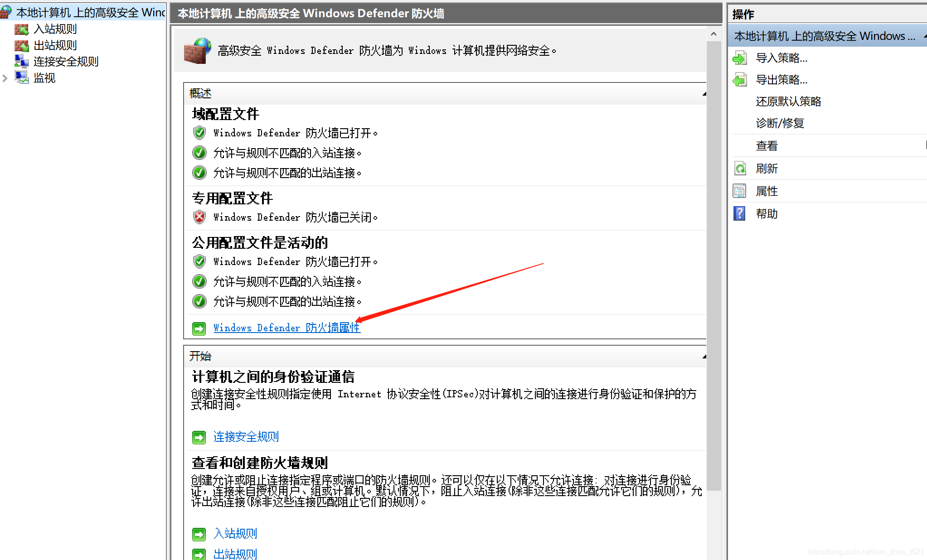Collapse the 开始 section arrow
This screenshot has width=927, height=560.
point(704,357)
